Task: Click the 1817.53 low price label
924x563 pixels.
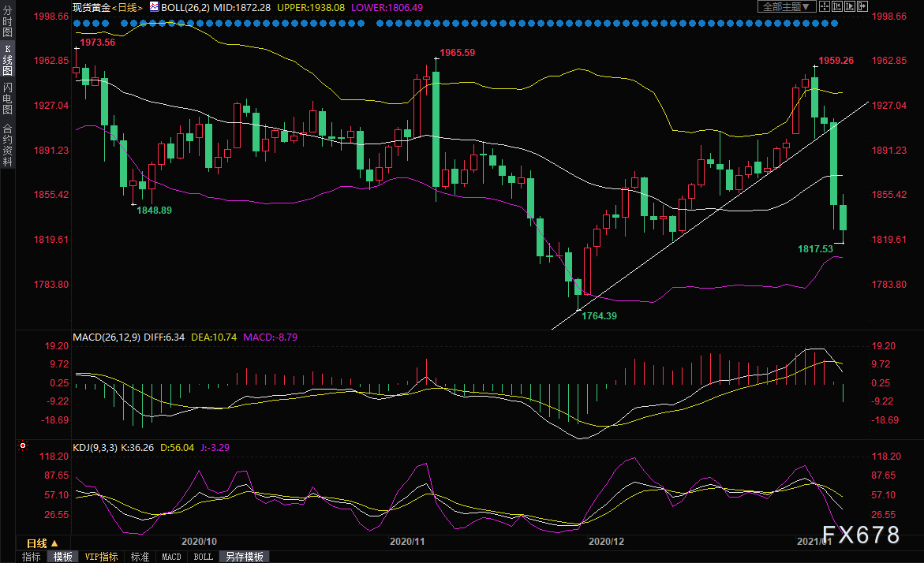Action: [x=816, y=248]
